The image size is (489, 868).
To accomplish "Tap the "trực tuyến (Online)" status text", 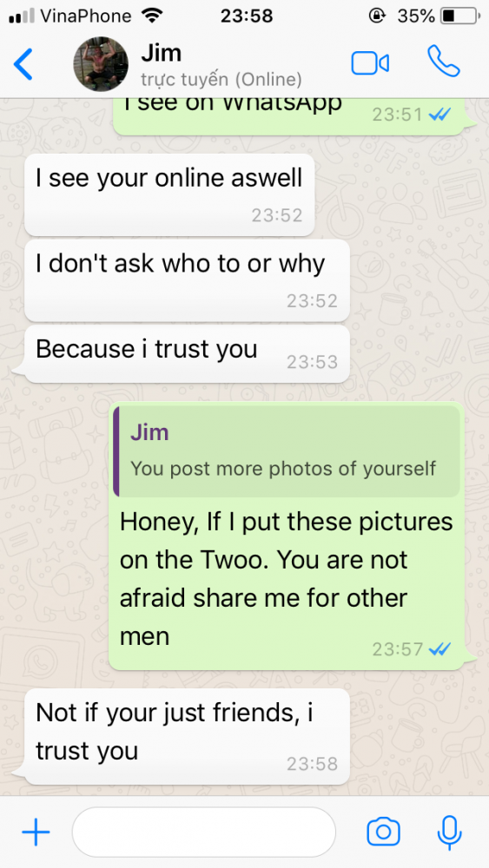I will pyautogui.click(x=221, y=80).
